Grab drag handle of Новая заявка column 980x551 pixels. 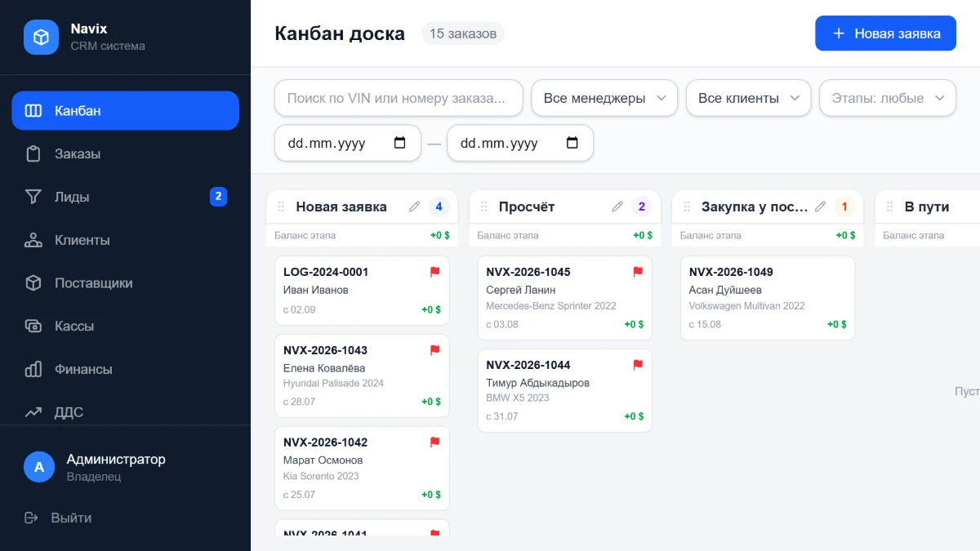pyautogui.click(x=282, y=207)
